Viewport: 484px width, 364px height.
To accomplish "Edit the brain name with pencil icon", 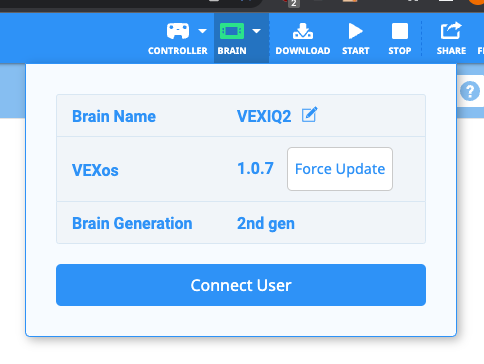I will click(310, 115).
